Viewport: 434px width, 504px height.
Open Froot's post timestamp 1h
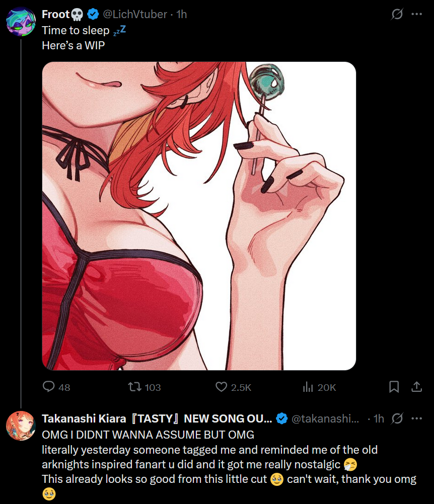pyautogui.click(x=182, y=14)
